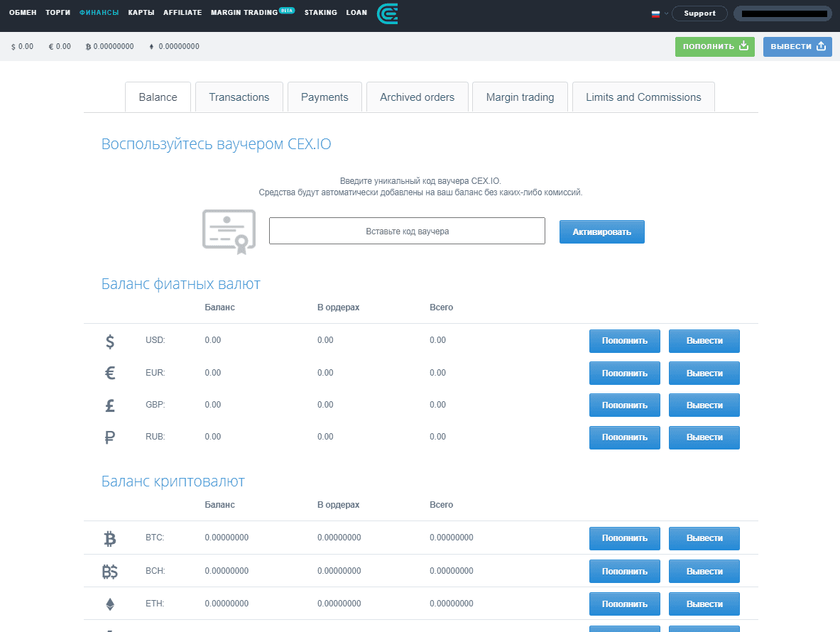Image resolution: width=840 pixels, height=632 pixels.
Task: Click Пополнить in the GBP row
Action: pyautogui.click(x=625, y=405)
